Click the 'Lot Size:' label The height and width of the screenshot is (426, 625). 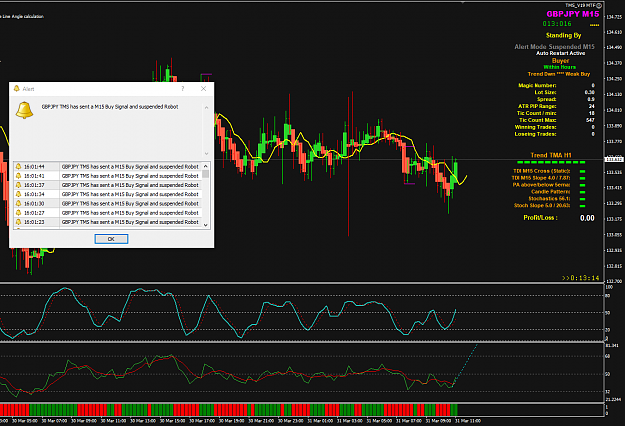point(545,92)
